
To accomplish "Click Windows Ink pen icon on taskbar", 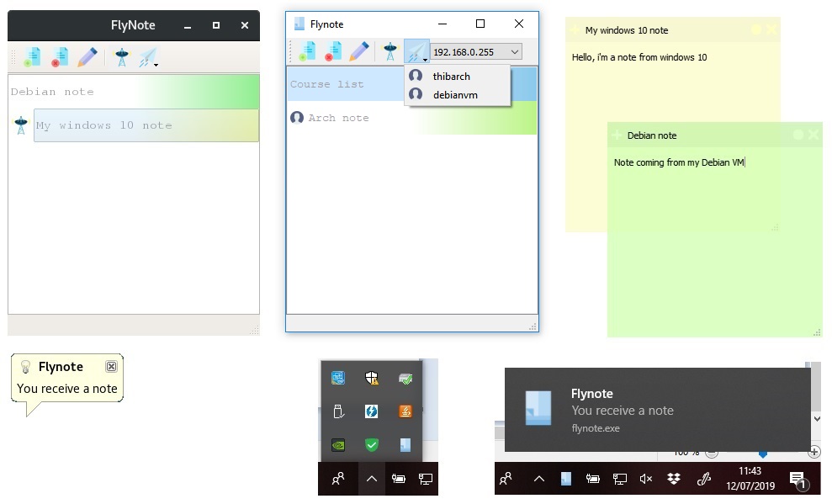I will [x=703, y=479].
